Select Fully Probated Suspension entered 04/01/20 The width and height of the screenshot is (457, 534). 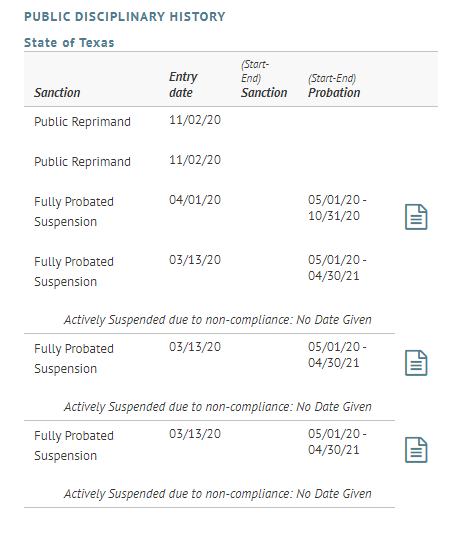coord(74,211)
